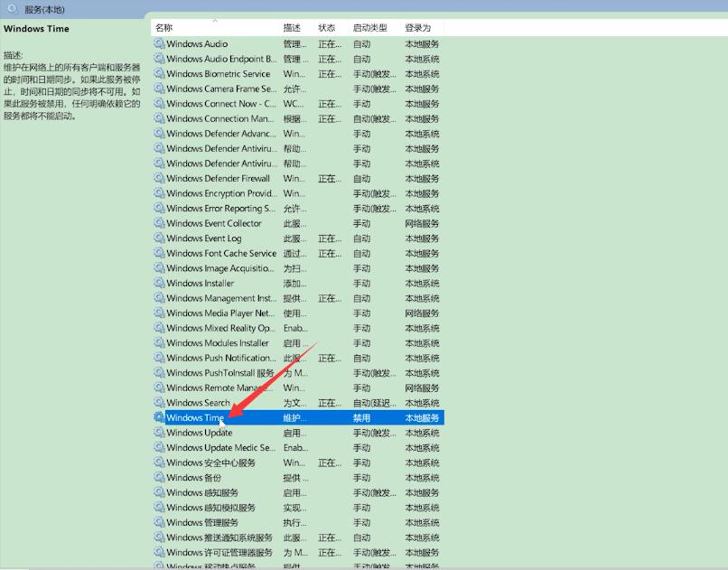Click 本地服务 login cell in Windows Time row
This screenshot has width=728, height=570.
click(x=422, y=417)
